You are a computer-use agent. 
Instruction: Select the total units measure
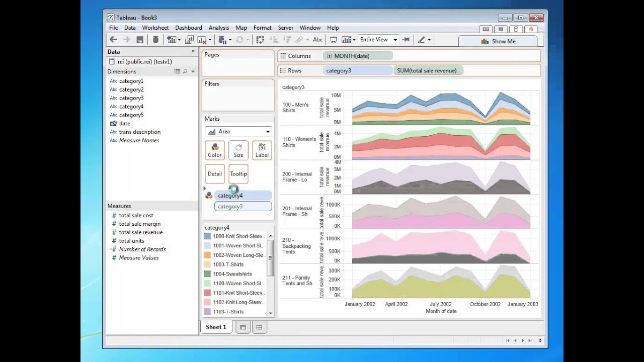[132, 241]
